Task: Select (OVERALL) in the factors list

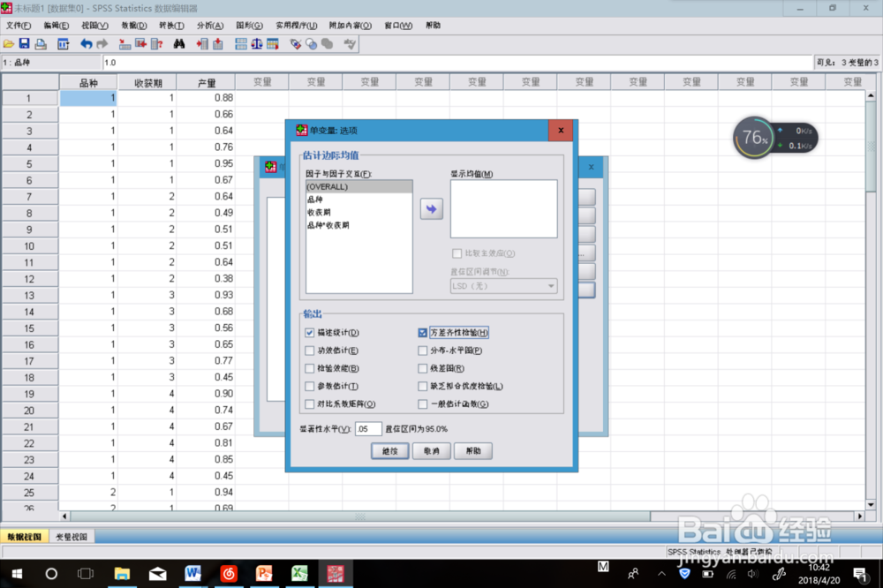Action: click(358, 186)
